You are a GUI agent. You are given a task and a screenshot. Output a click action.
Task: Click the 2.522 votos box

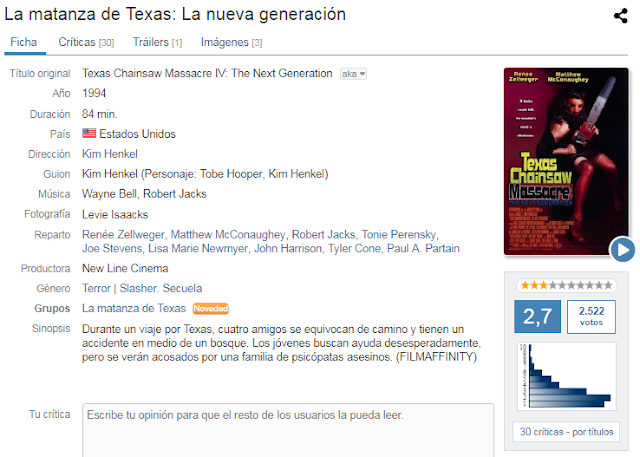[x=591, y=317]
